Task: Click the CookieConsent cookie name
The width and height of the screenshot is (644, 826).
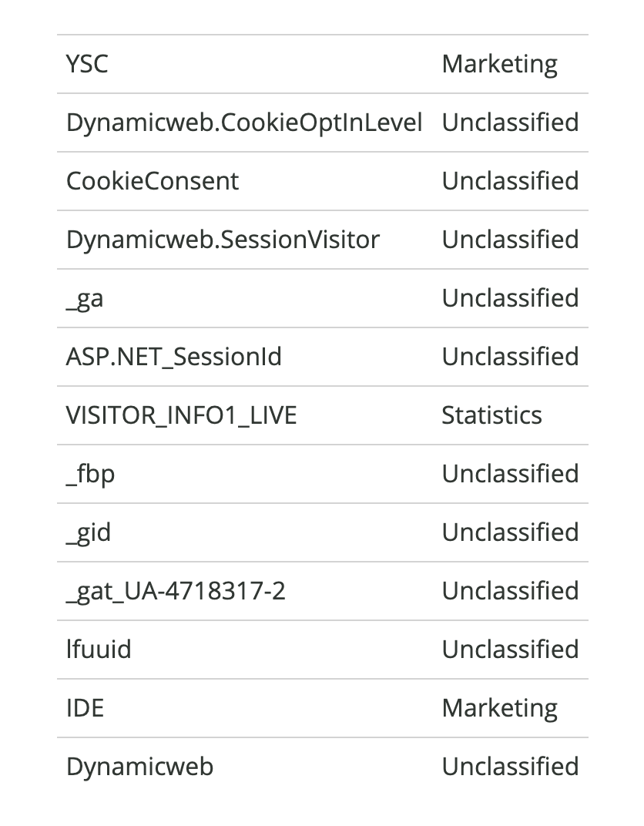Action: click(x=153, y=181)
